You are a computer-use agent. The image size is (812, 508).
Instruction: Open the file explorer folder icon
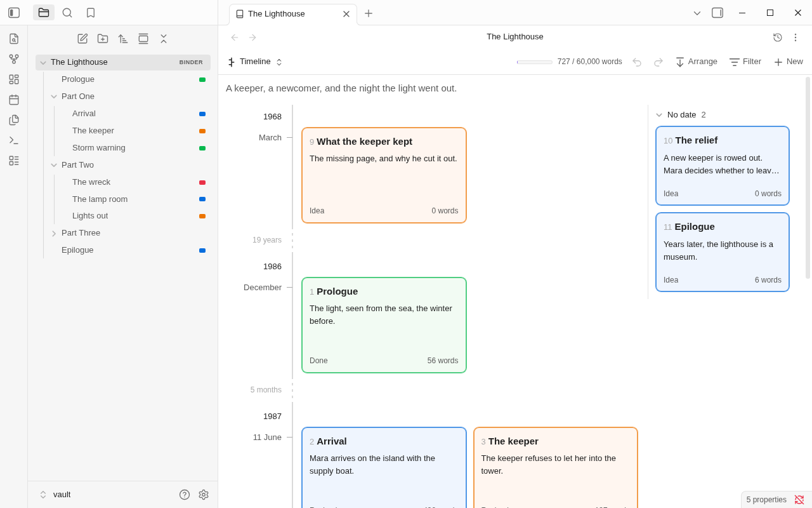point(44,13)
